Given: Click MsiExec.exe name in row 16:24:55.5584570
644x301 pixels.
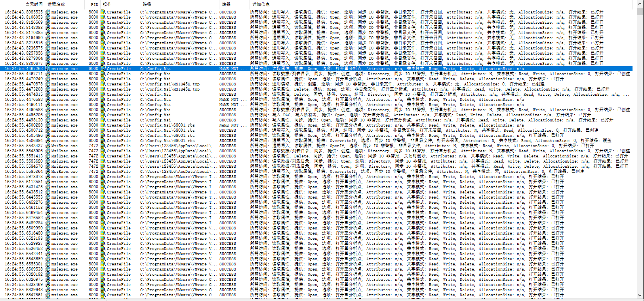Looking at the screenshot, I should pyautogui.click(x=65, y=166).
